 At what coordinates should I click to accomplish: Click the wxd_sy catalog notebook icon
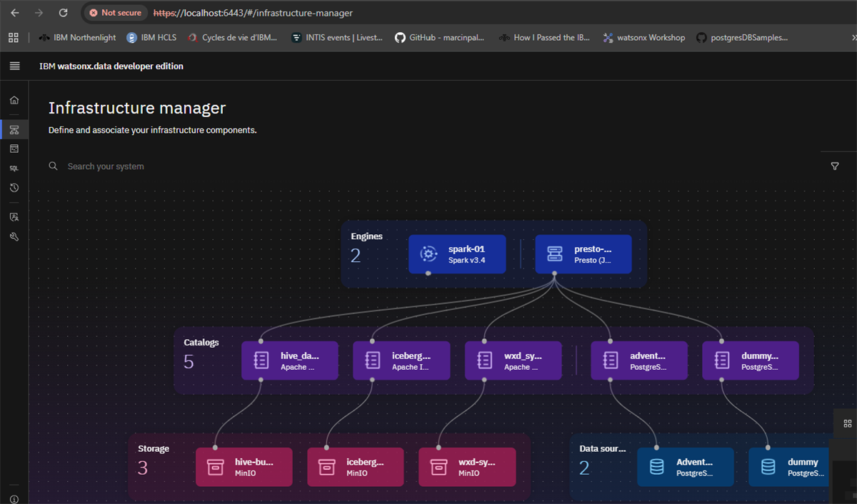tap(484, 360)
